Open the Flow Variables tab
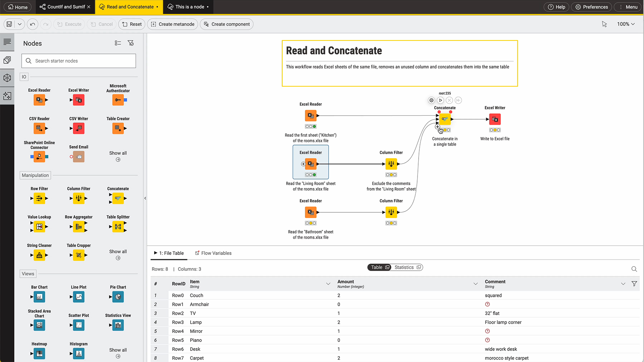This screenshot has height=362, width=644. pyautogui.click(x=213, y=253)
